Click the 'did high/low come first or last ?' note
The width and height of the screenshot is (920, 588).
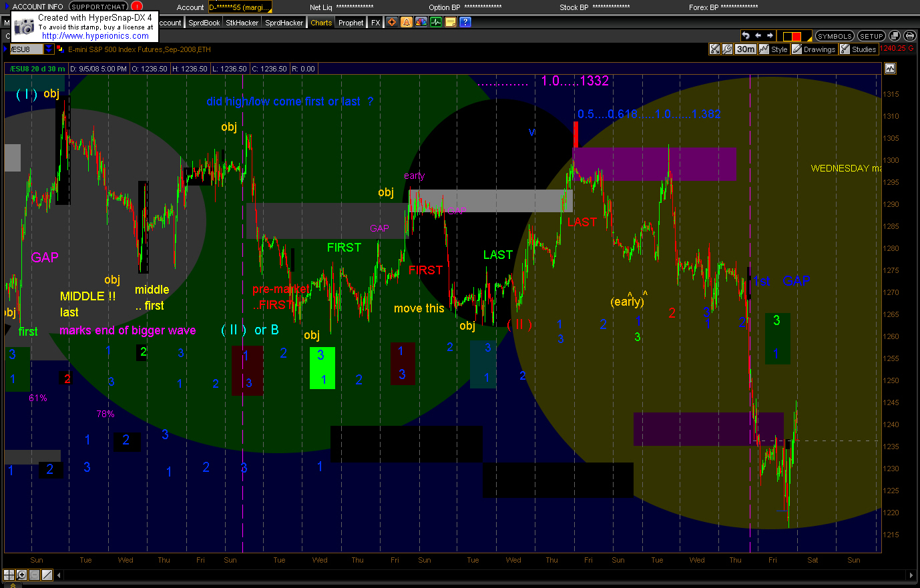click(290, 101)
